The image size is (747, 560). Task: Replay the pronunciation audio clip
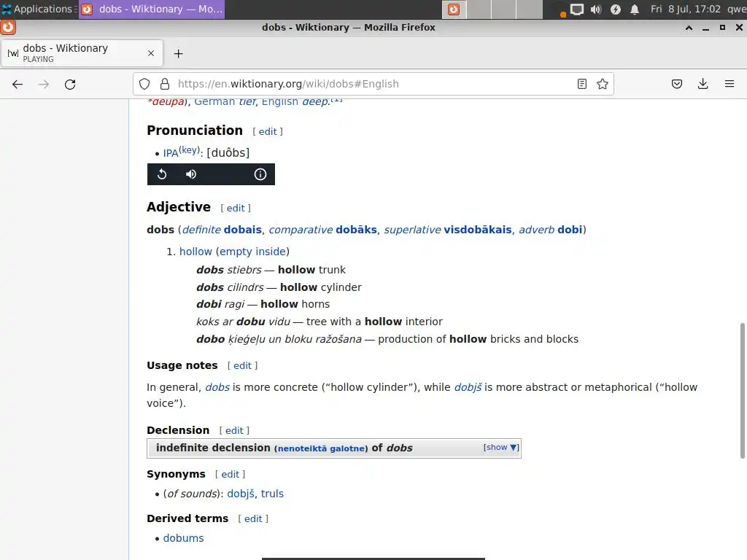pos(162,174)
